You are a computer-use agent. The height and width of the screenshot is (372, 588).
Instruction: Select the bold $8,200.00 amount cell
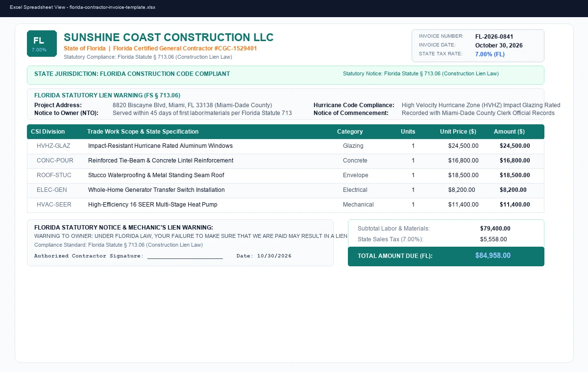coord(513,190)
